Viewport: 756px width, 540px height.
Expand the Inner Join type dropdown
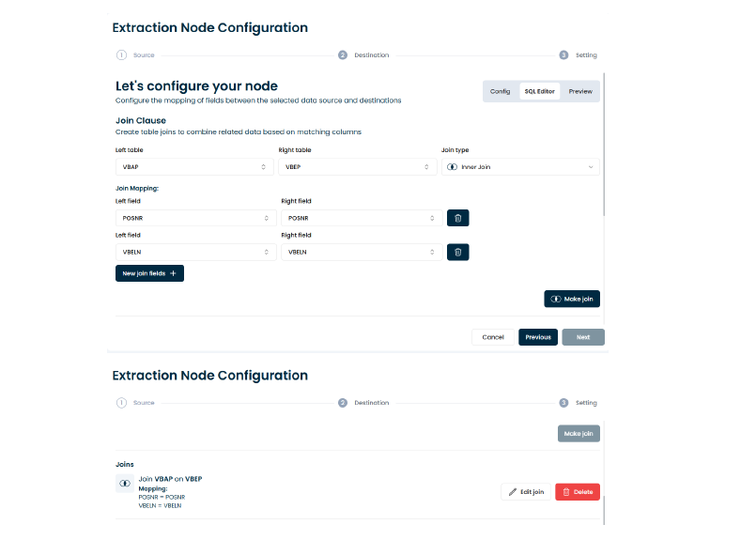coord(520,166)
